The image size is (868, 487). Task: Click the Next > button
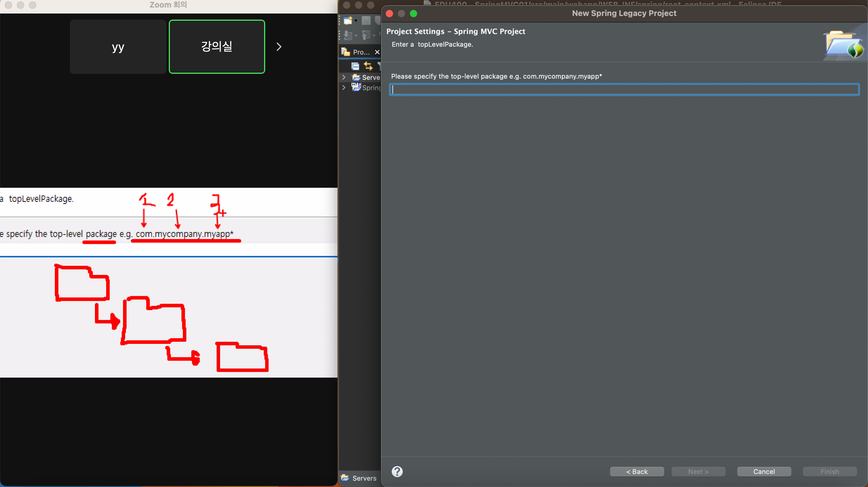[x=698, y=472]
